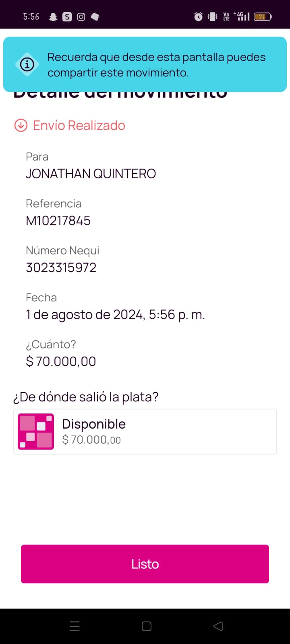Tap the Envío Realizado down-arrow icon

21,126
